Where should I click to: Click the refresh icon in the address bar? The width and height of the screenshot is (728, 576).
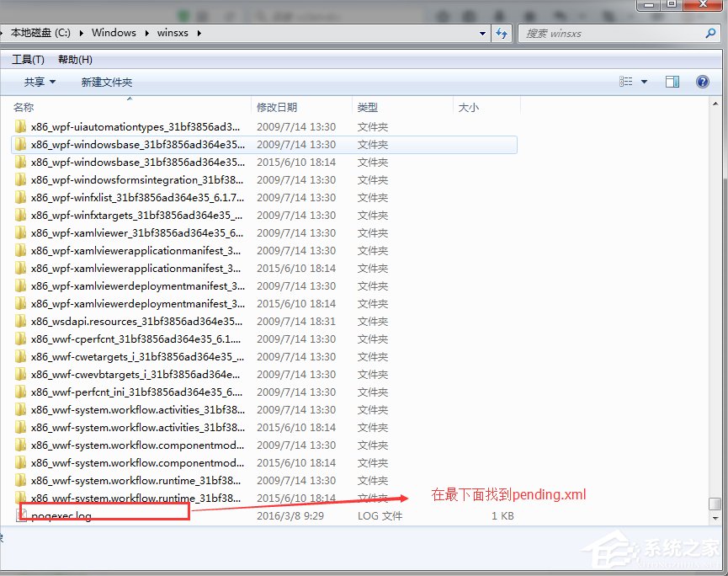(501, 33)
